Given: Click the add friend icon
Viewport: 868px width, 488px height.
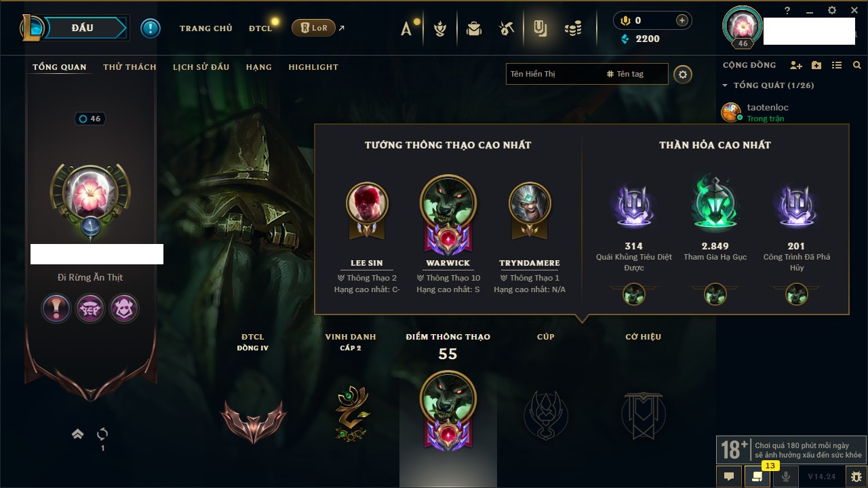Looking at the screenshot, I should (x=796, y=65).
